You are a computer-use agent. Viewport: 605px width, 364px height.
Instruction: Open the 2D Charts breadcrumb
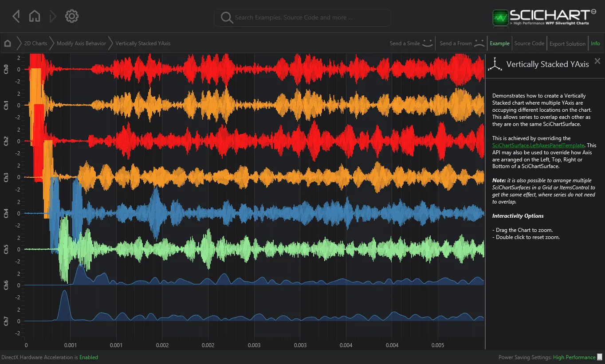pos(35,43)
